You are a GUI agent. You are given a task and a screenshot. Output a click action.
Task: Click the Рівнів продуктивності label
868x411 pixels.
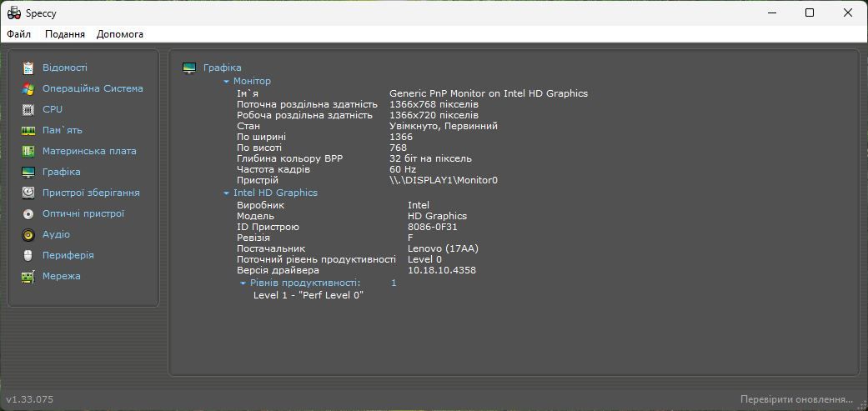(x=305, y=283)
